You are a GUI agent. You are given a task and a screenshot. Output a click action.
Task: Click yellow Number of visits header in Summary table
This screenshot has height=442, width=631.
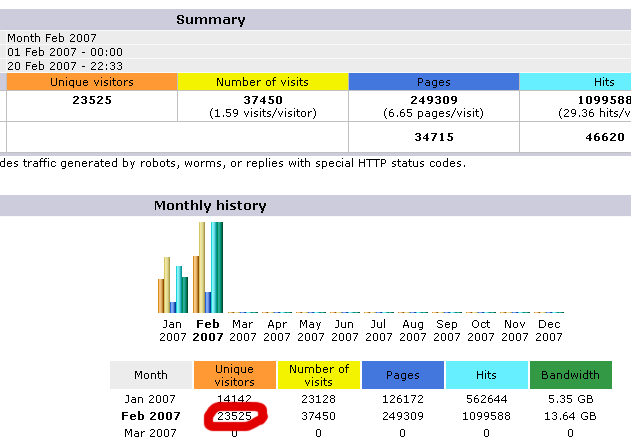pos(263,82)
